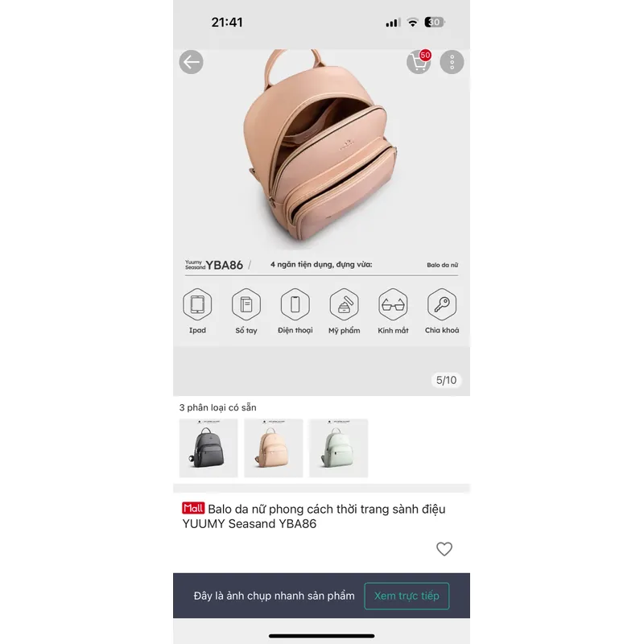Open the three-dot more options menu

(452, 62)
